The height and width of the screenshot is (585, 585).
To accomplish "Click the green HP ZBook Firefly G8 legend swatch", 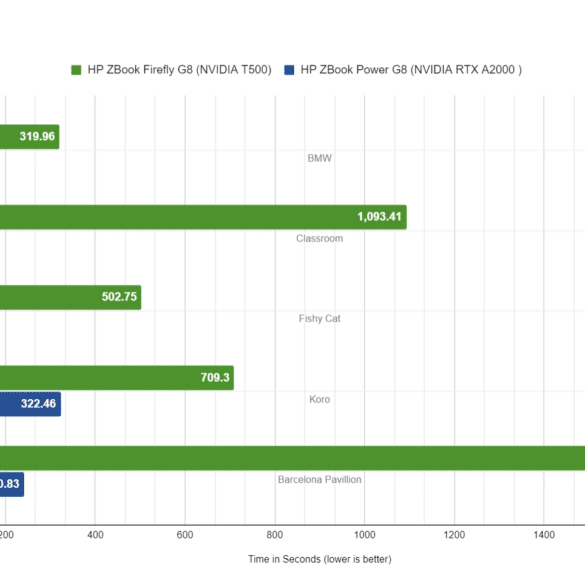I will pos(76,70).
